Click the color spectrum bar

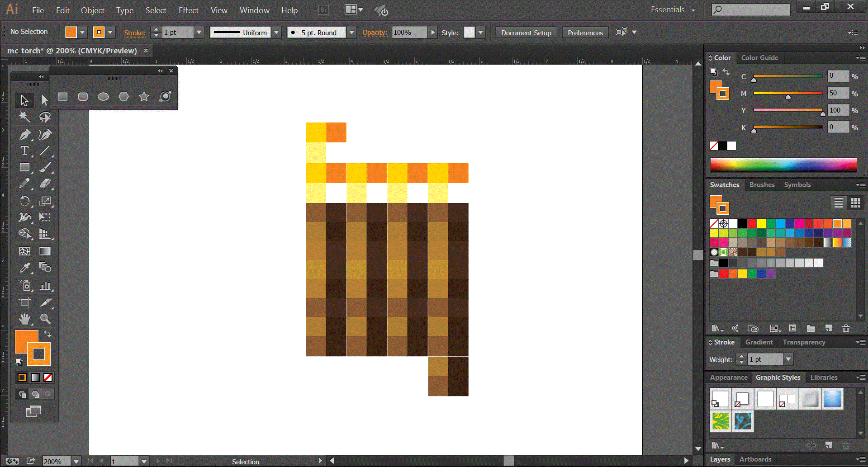tap(783, 165)
